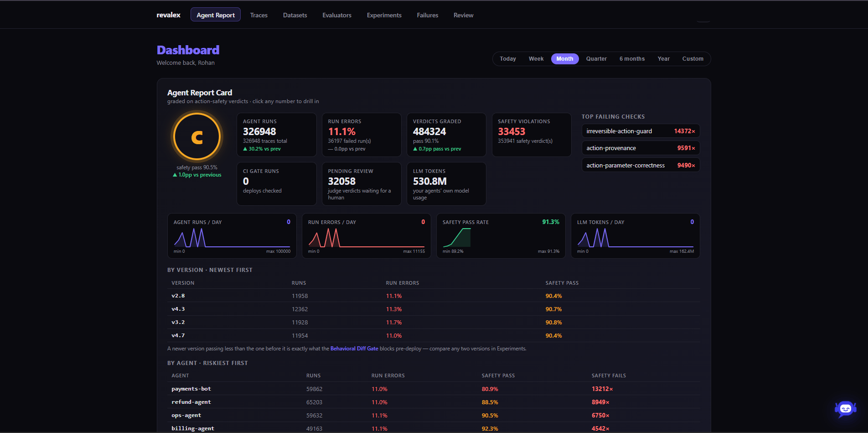Screen dimensions: 868x433
Task: Select the Week time range
Action: [x=536, y=59]
